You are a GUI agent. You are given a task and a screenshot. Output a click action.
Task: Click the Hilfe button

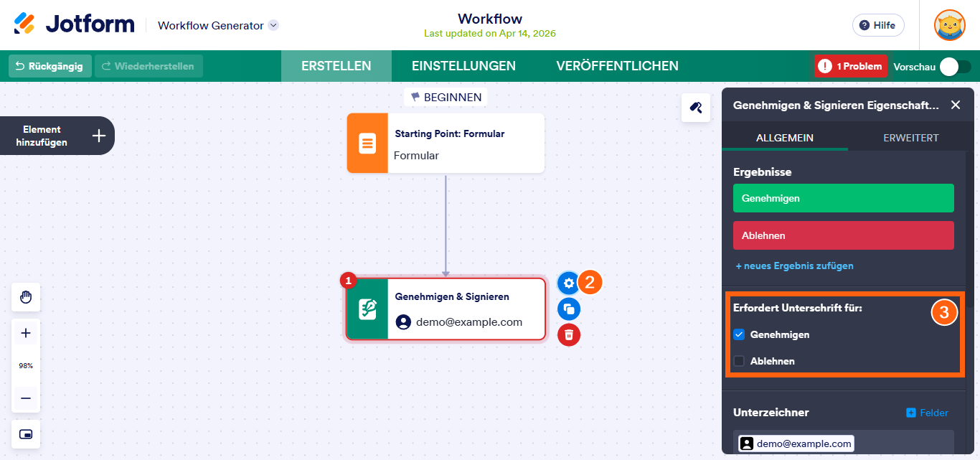click(878, 25)
